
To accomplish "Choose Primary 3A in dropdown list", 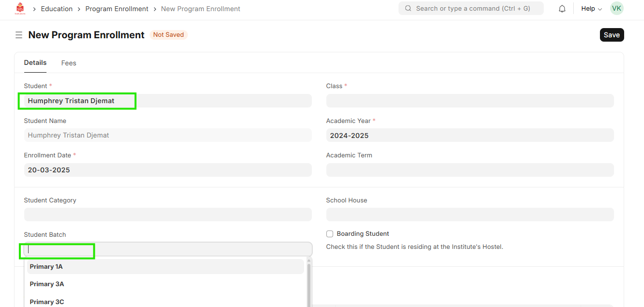I will (x=47, y=284).
